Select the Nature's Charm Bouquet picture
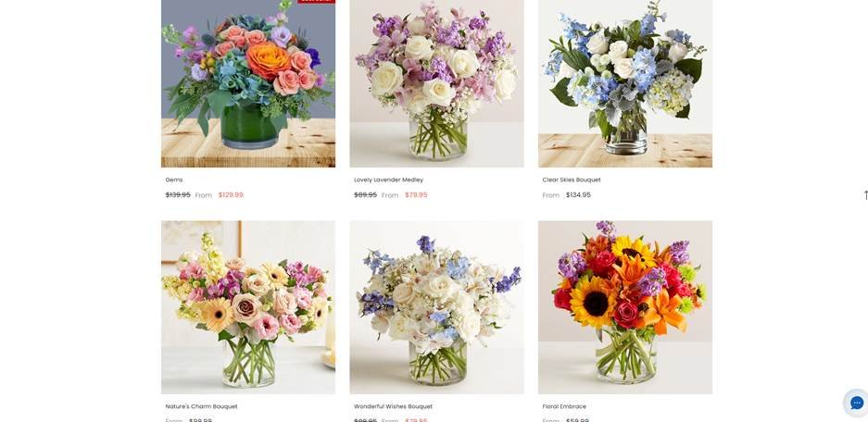Screen dimensions: 868x422 click(248, 307)
